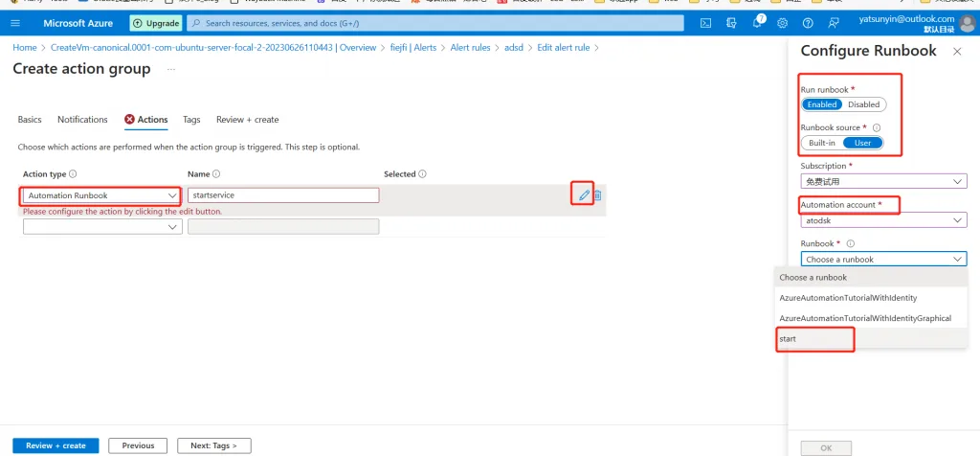Open the Directories and subscriptions filter icon
Viewport: 980px width, 456px height.
[x=731, y=23]
